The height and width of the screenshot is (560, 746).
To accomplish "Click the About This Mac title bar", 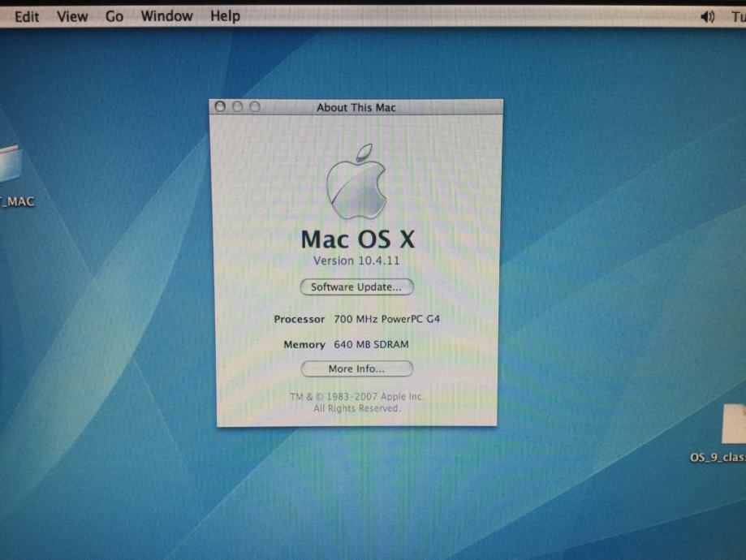I will tap(356, 107).
